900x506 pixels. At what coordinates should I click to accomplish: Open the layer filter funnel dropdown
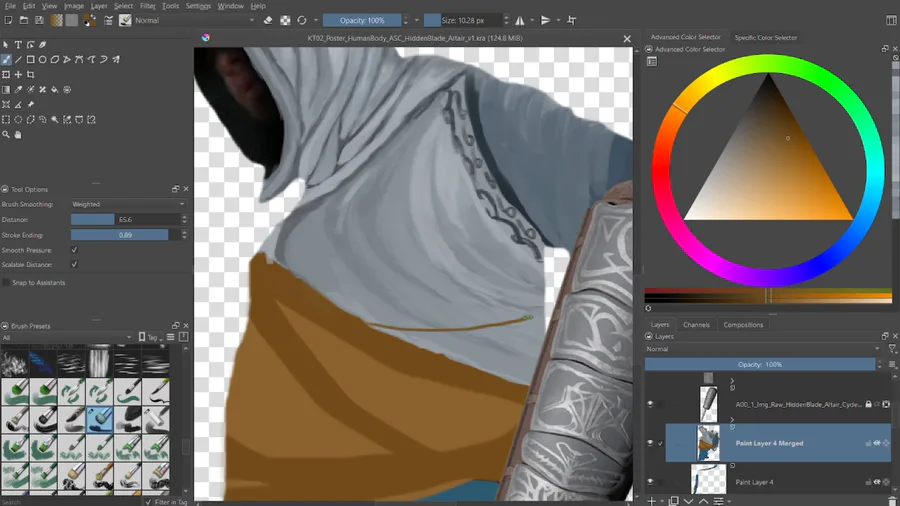coord(892,349)
